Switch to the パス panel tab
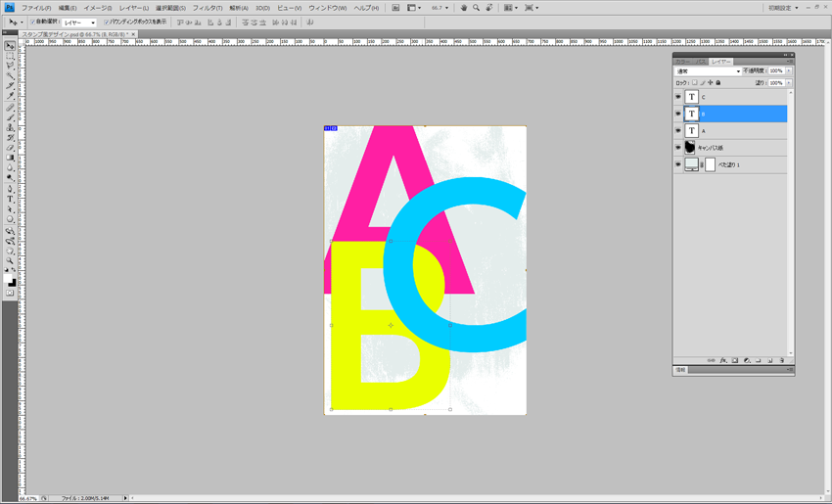Screen dimensions: 832x504 coord(701,62)
